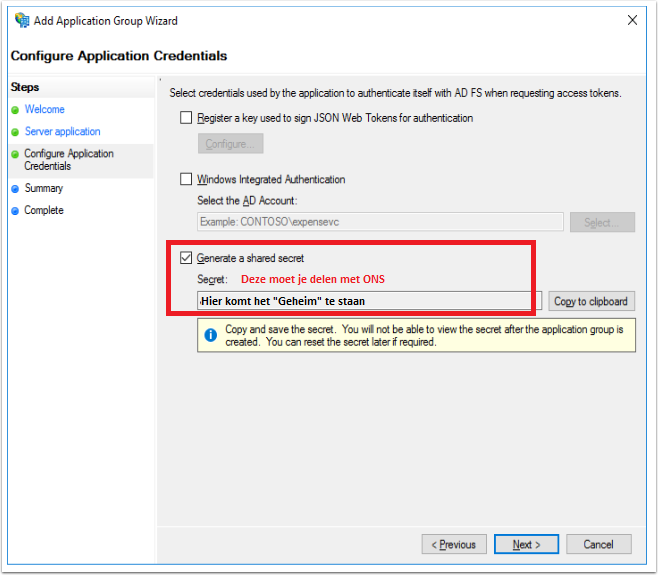Click the wizard application icon in title bar
The image size is (658, 575).
[x=22, y=20]
